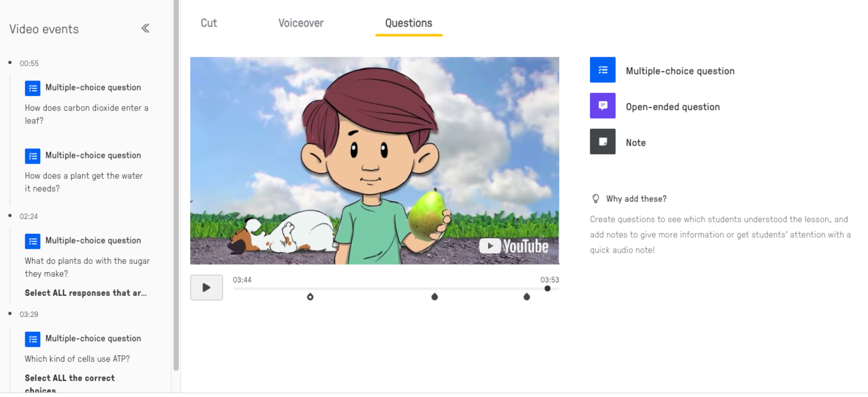Collapse the Video events panel
Image resolution: width=868 pixels, height=397 pixels.
point(145,28)
